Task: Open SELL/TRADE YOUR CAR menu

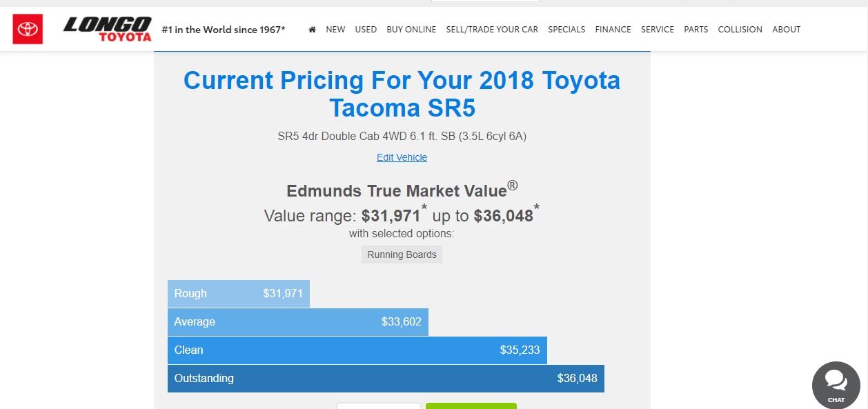Action: [x=492, y=30]
